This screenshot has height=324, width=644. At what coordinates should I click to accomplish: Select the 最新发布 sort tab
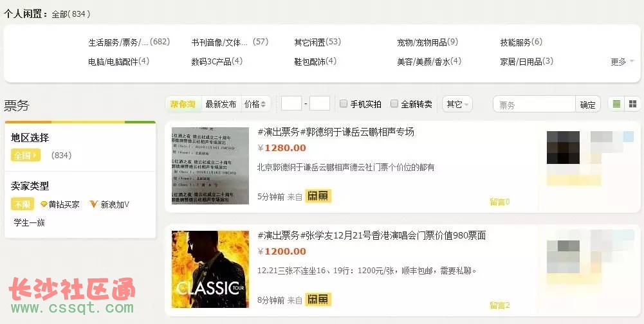[x=221, y=104]
